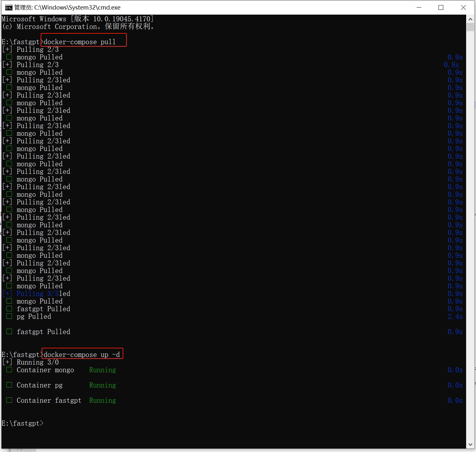Minimize the cmd.exe window
The height and width of the screenshot is (452, 476).
click(x=419, y=8)
